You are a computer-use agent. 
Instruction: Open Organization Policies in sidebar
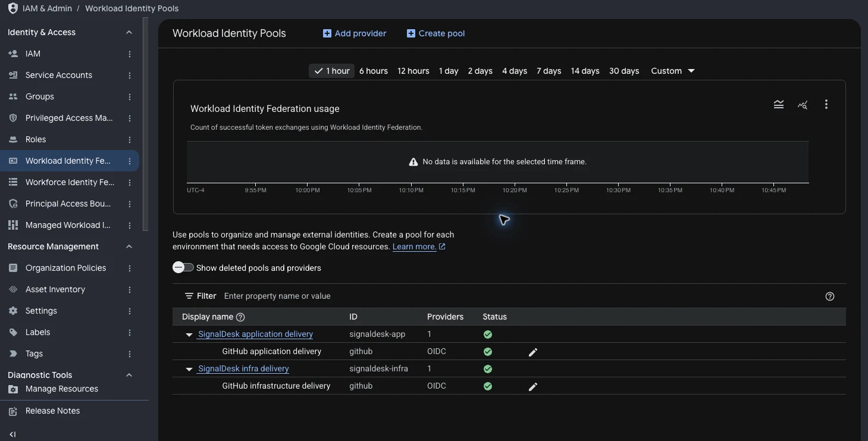click(70, 268)
